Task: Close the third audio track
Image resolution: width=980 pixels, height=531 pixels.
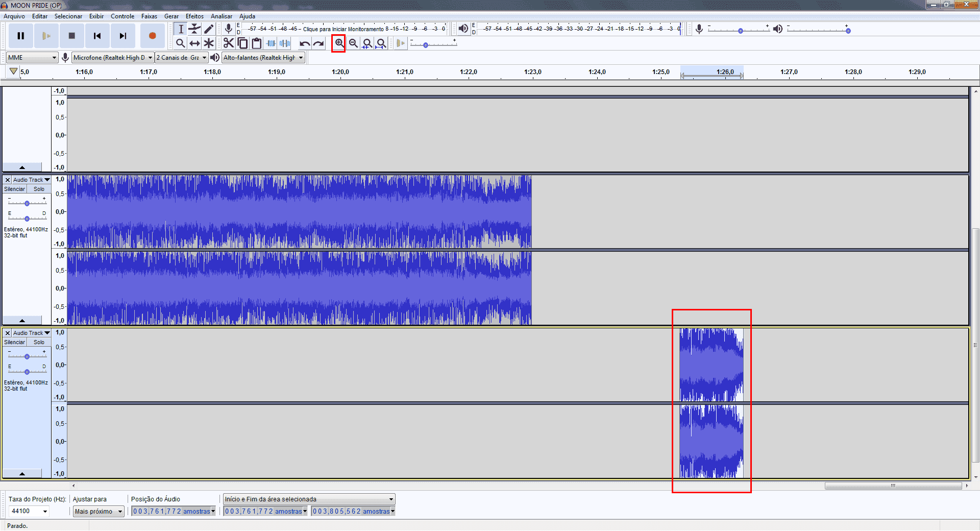Action: [x=8, y=333]
